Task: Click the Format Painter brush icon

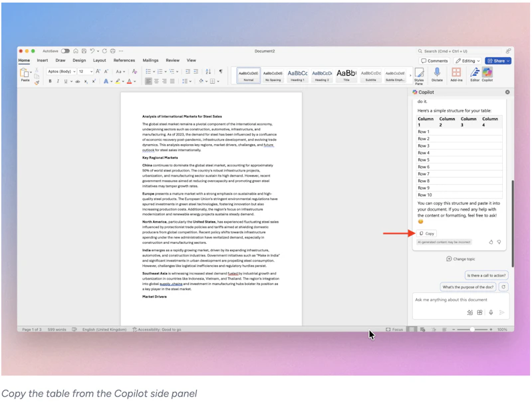Action: 37,82
